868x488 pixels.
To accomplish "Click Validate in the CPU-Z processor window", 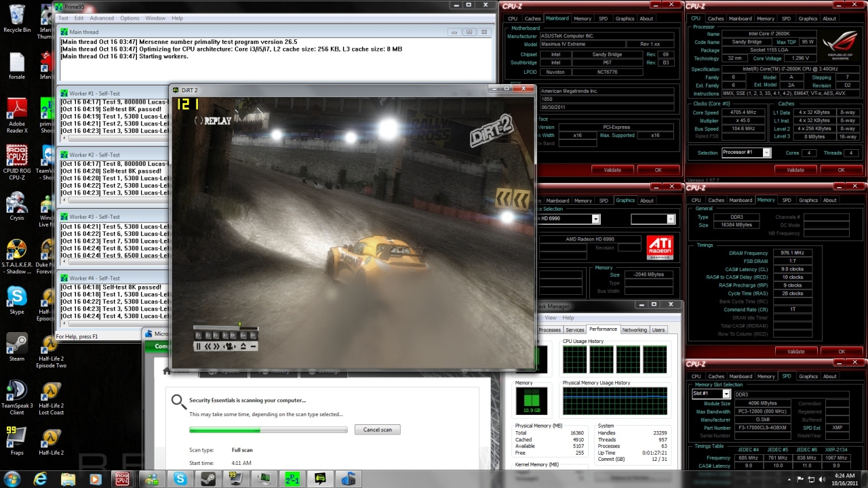I will 795,170.
